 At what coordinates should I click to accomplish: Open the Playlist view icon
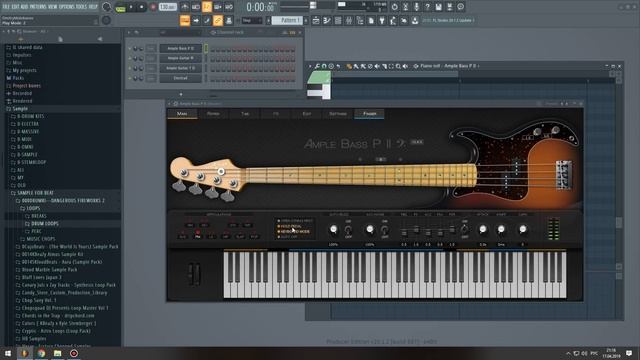coord(316,20)
